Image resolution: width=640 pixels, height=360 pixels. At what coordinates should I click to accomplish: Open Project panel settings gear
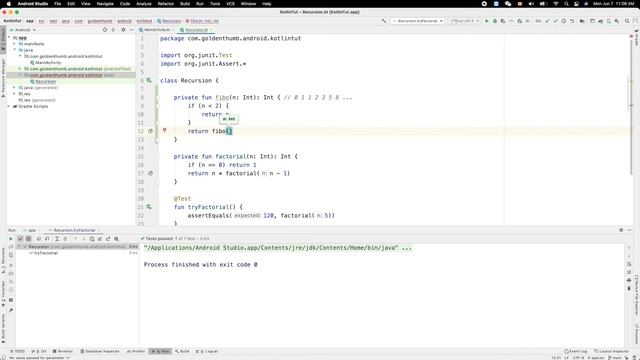click(123, 30)
